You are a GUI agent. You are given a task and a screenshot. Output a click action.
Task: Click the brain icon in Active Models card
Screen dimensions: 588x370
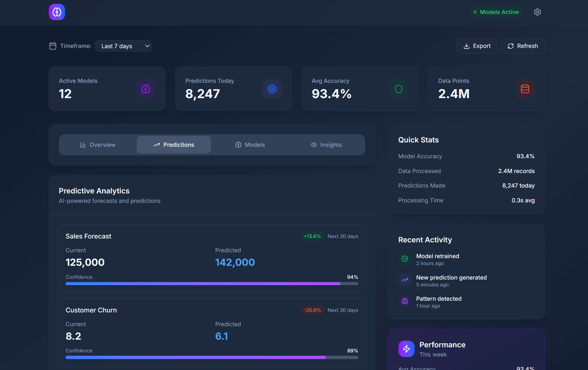[x=146, y=89]
